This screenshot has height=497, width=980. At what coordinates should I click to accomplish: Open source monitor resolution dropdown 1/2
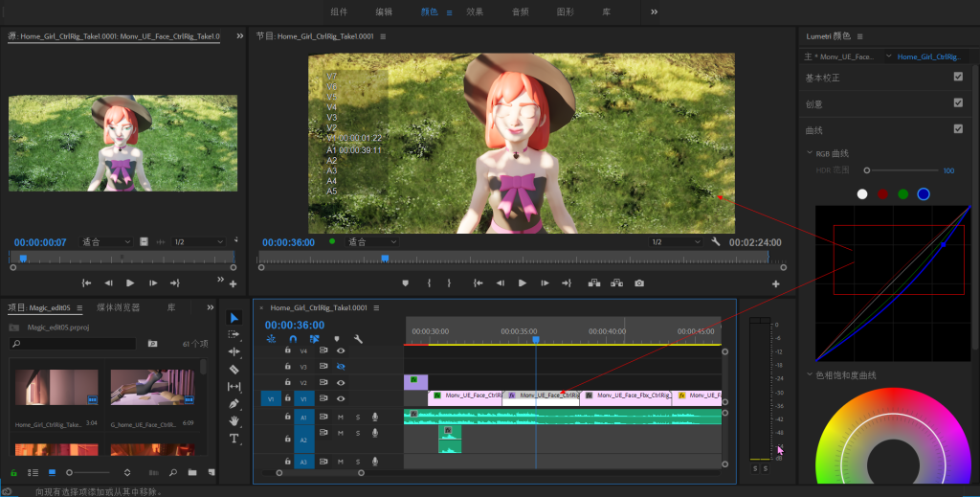(198, 242)
